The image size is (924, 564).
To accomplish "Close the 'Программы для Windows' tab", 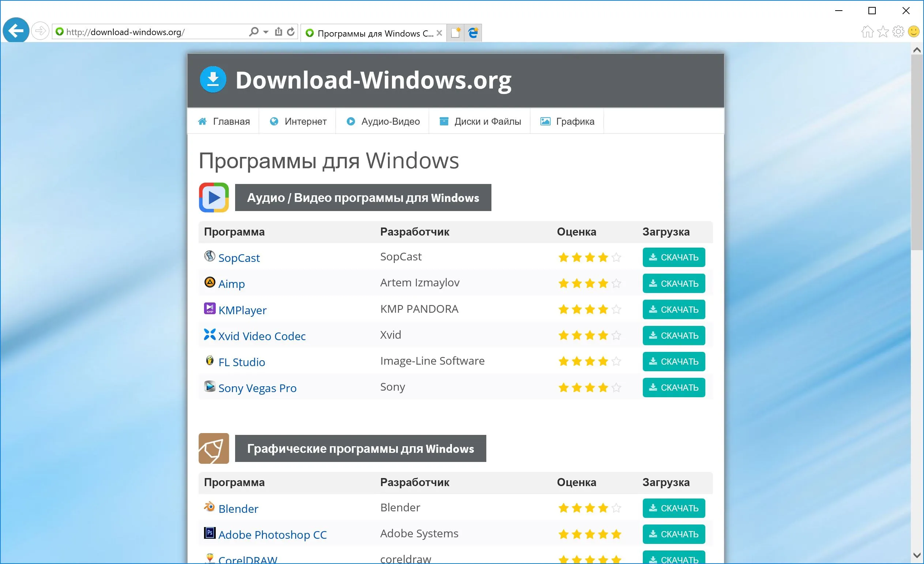I will pyautogui.click(x=440, y=33).
